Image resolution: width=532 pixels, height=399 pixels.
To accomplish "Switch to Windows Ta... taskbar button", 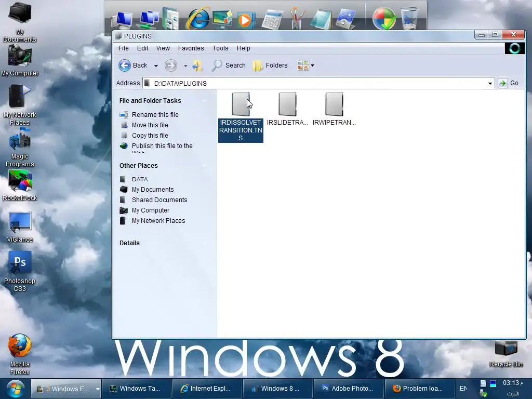I will coord(137,389).
